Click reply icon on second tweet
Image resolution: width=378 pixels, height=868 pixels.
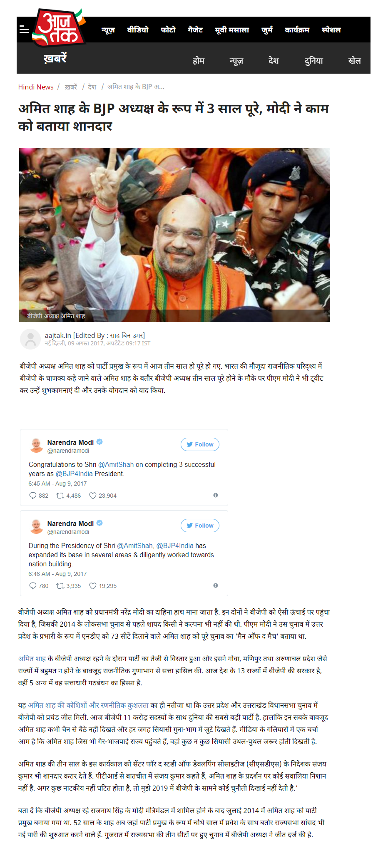click(x=33, y=586)
